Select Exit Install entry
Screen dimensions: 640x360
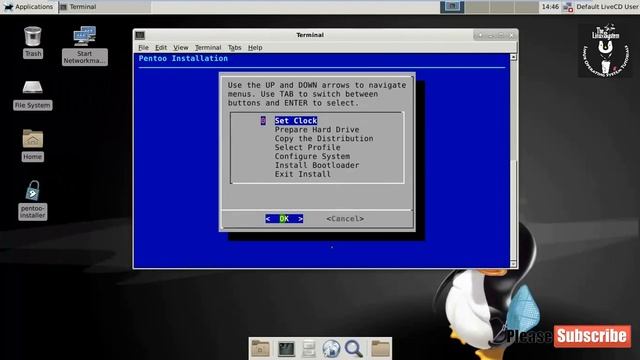tap(302, 174)
